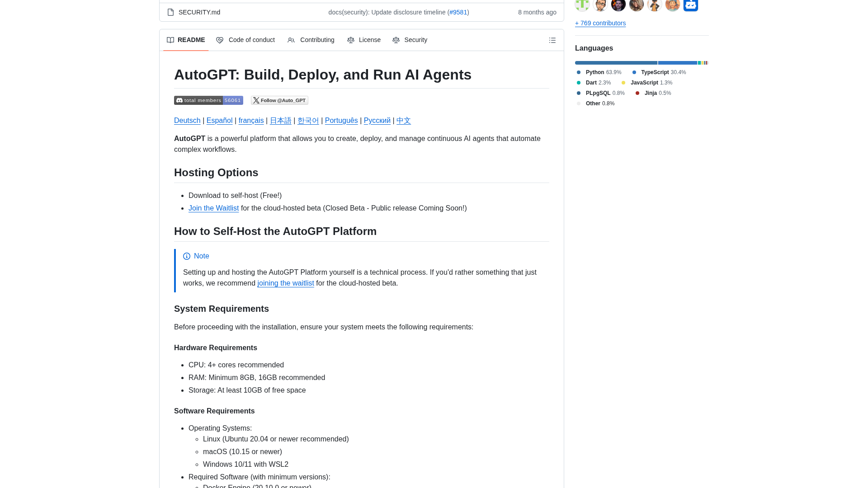868x488 pixels.
Task: Select the Deutsch language link
Action: coord(187,121)
